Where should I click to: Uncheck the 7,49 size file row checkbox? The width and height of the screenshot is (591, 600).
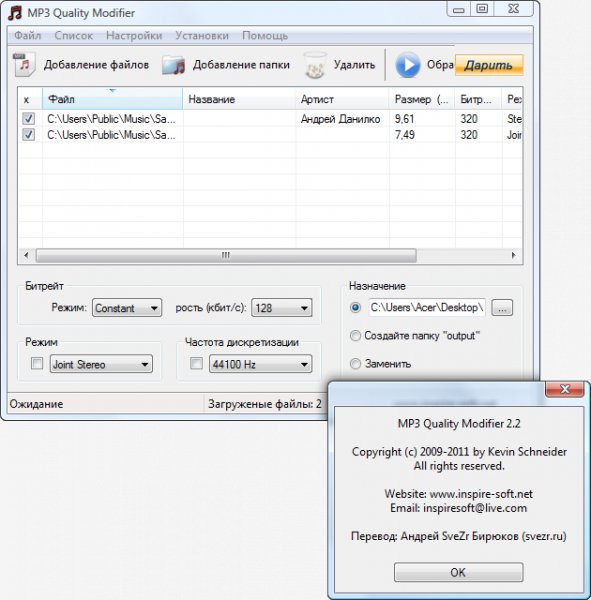(x=28, y=135)
